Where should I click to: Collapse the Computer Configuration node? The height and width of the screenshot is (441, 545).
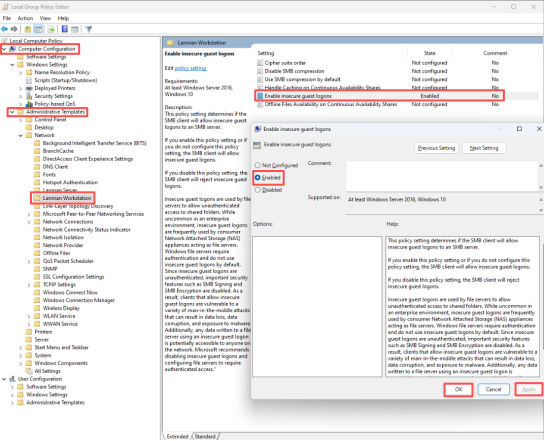point(4,49)
